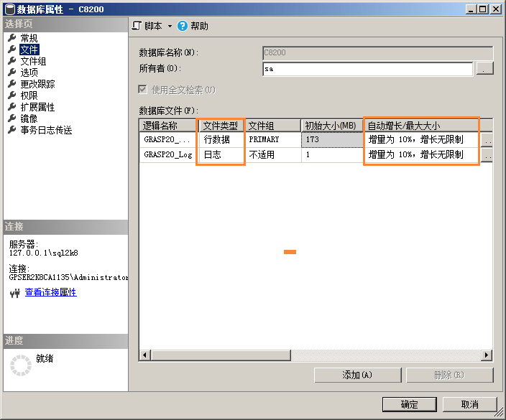Click the 逻辑名称 column header
506x420 pixels.
[x=167, y=126]
